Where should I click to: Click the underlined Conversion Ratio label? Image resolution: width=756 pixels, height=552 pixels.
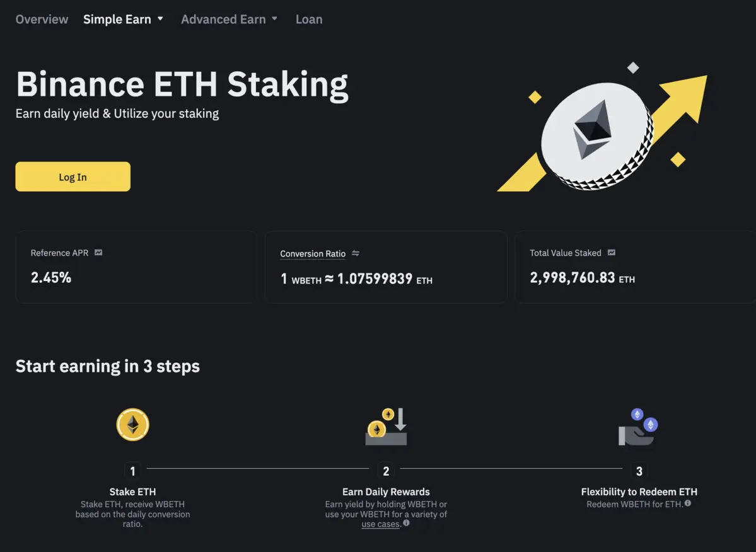313,254
